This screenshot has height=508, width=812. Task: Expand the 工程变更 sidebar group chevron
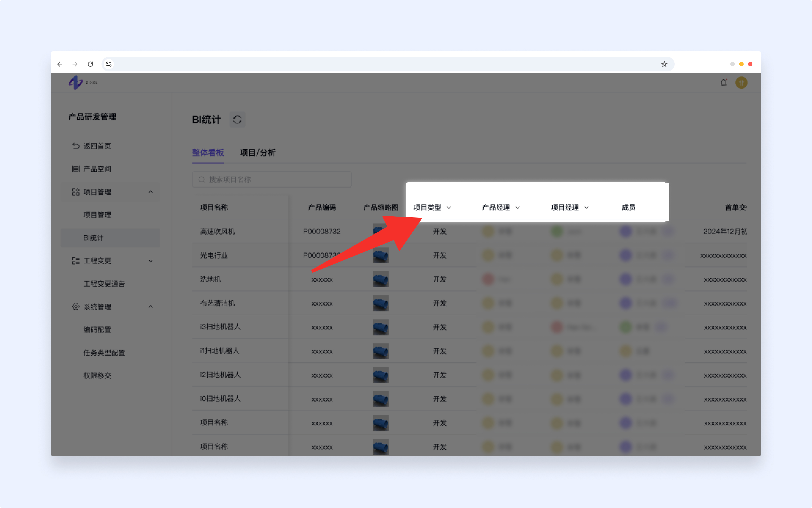151,261
